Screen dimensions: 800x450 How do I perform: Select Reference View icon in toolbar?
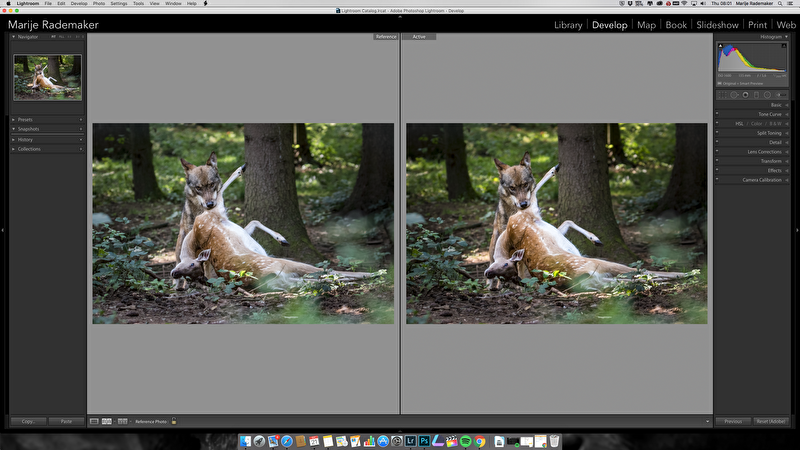point(107,421)
